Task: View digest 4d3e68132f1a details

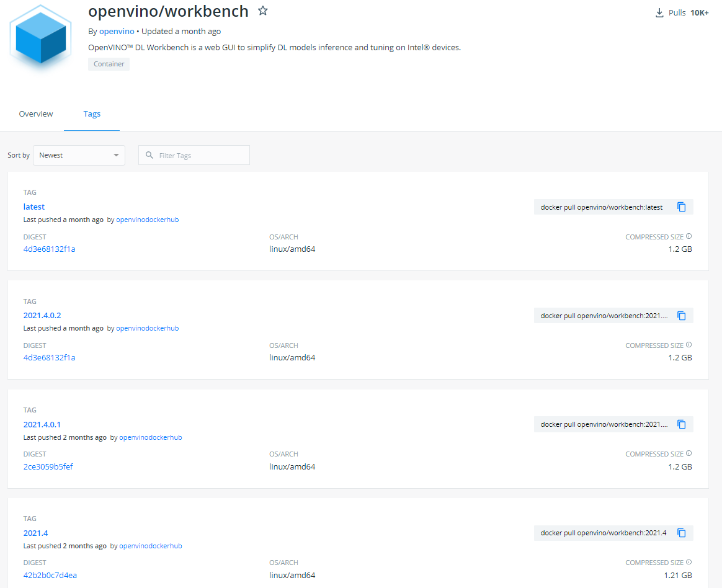Action: [49, 249]
